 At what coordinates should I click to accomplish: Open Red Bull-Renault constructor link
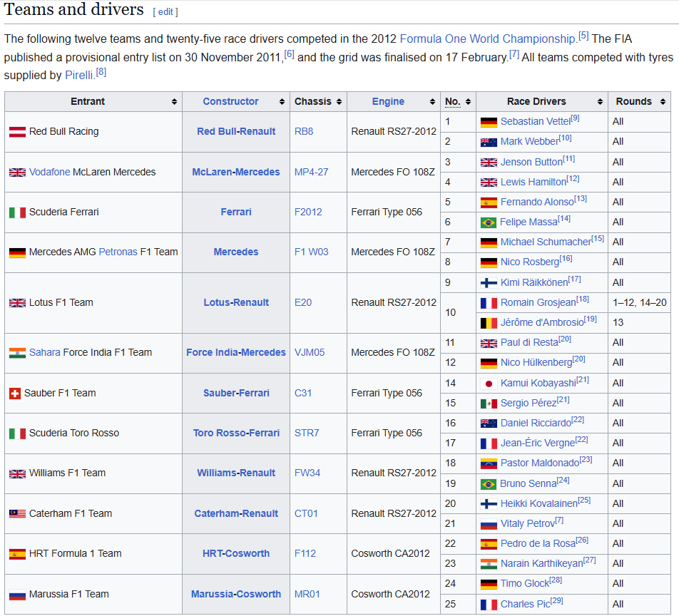[x=236, y=132]
